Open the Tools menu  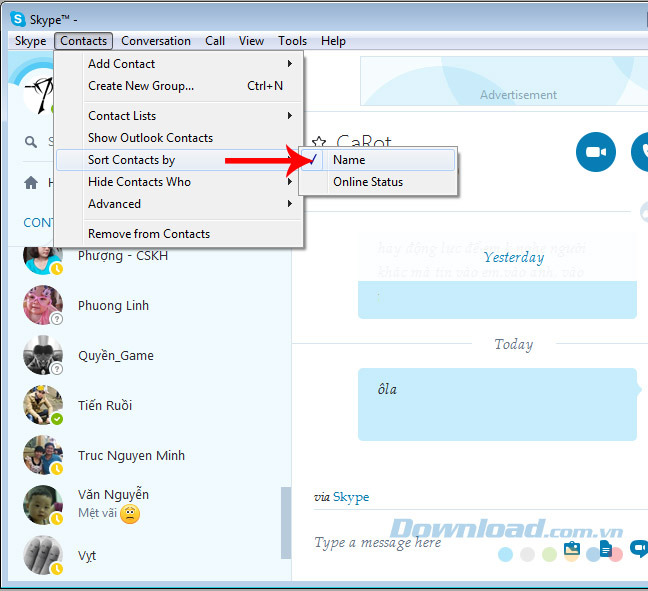(x=292, y=41)
